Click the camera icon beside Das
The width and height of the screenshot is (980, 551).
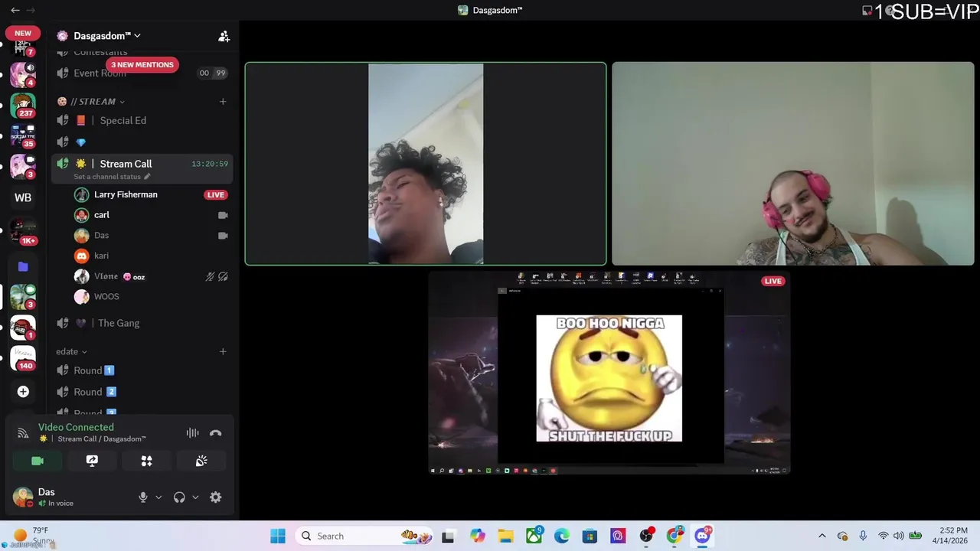pos(223,236)
